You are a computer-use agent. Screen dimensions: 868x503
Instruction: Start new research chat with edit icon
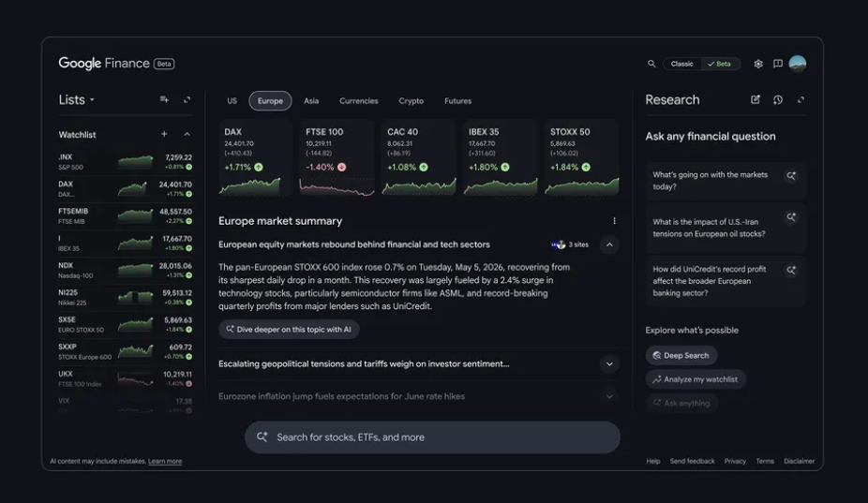pyautogui.click(x=756, y=99)
